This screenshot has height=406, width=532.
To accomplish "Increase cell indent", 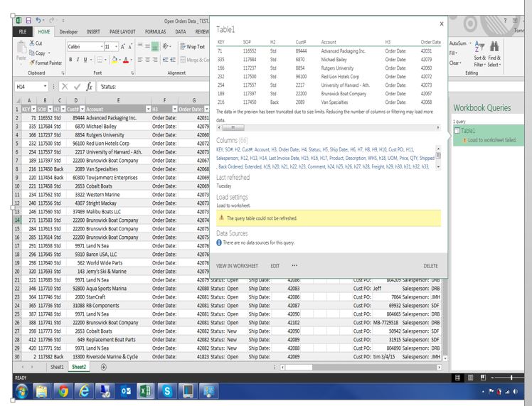I will tap(173, 60).
